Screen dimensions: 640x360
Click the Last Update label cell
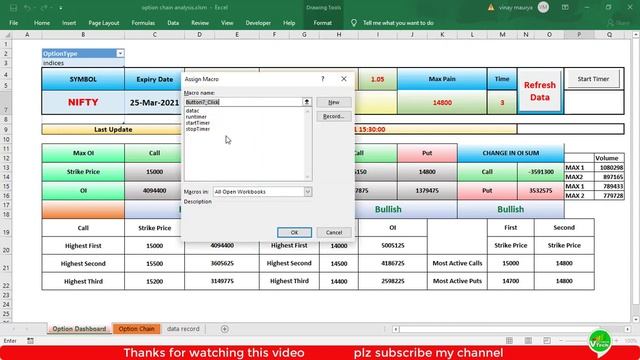[x=113, y=129]
